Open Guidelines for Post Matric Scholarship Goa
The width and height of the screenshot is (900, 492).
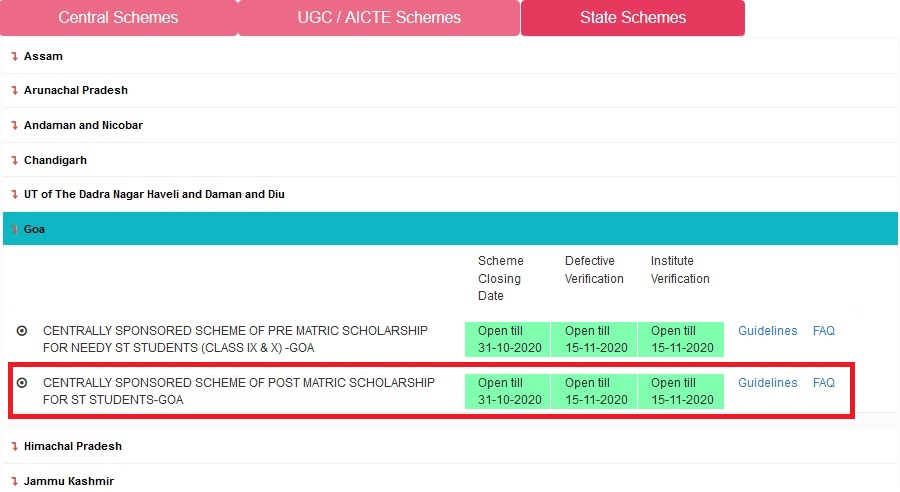pyautogui.click(x=767, y=383)
